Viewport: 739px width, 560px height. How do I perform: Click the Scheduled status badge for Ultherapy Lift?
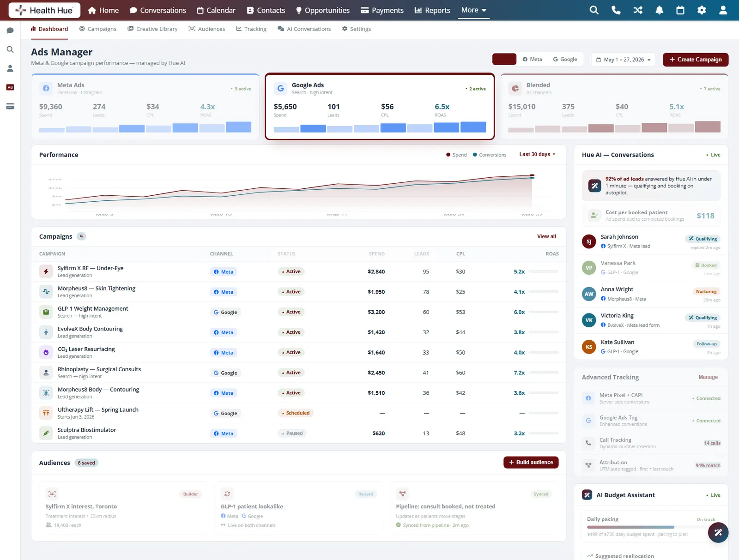296,413
